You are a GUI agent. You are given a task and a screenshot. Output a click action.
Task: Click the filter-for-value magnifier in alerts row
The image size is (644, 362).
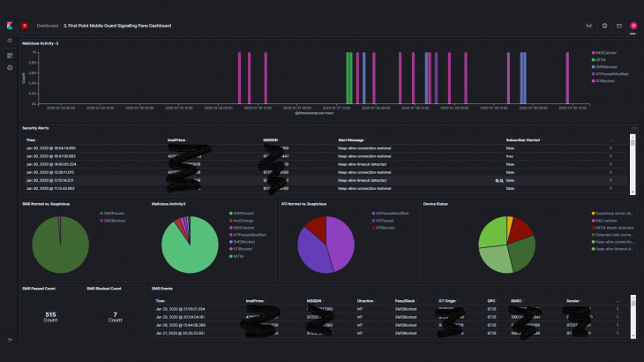498,179
